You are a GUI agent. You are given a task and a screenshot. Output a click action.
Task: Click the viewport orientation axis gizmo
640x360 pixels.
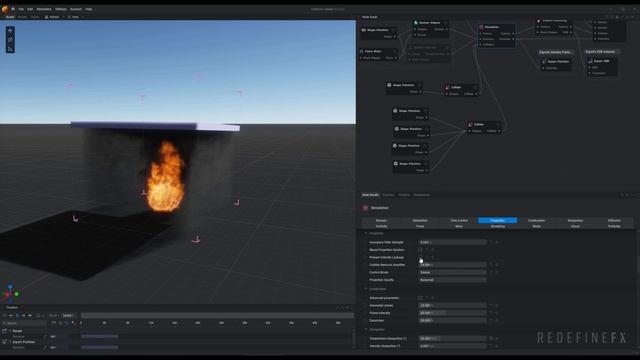pyautogui.click(x=10, y=292)
